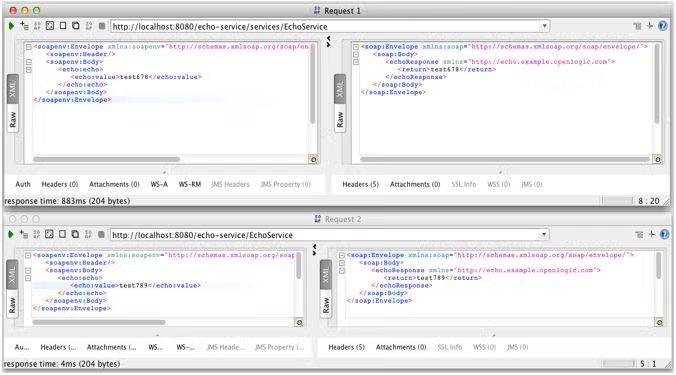Screen dimensions: 676x375
Task: Collapse the echoResponse node in the Request 1 response
Action: pos(356,62)
